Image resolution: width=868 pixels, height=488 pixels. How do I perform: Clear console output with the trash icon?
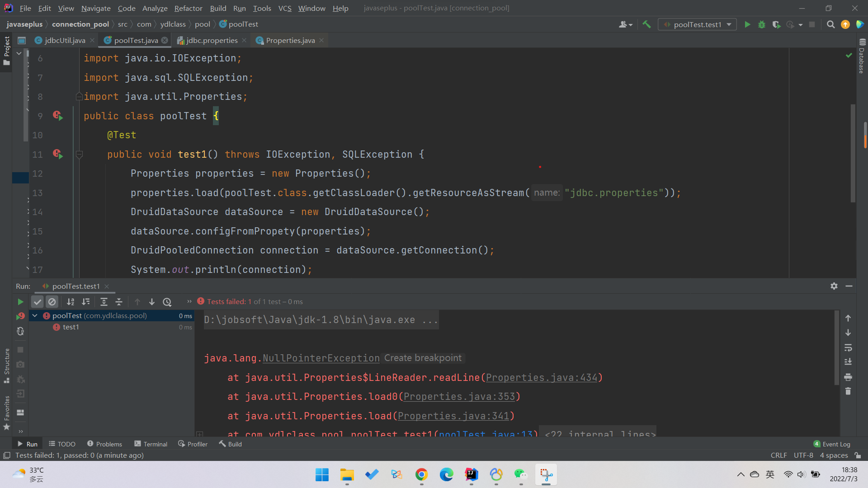(x=848, y=391)
